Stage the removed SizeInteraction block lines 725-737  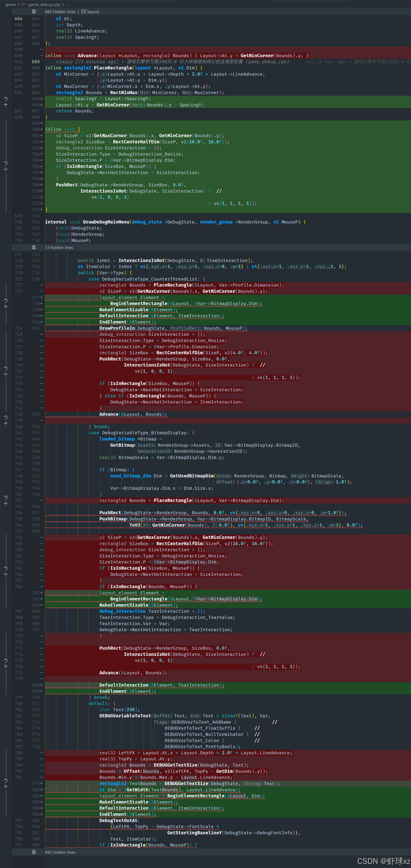click(6, 374)
